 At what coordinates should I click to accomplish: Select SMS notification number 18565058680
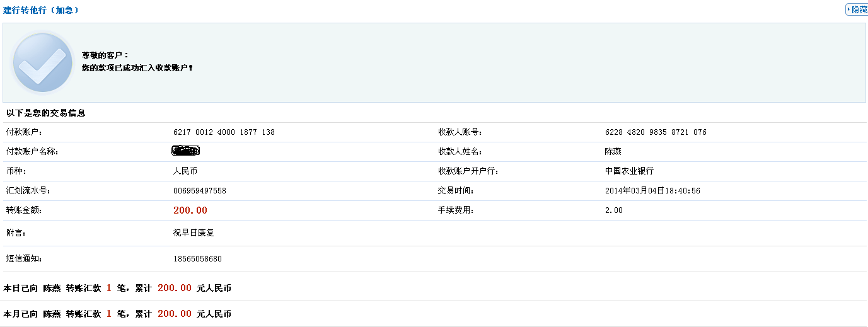click(197, 259)
